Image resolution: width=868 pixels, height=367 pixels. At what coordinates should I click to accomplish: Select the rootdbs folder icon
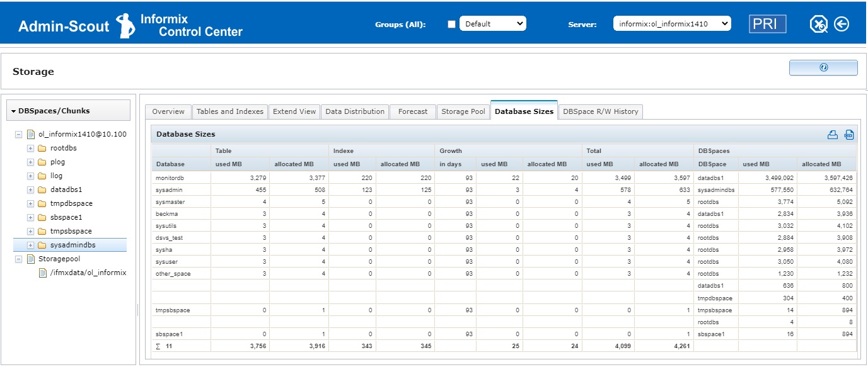(42, 148)
